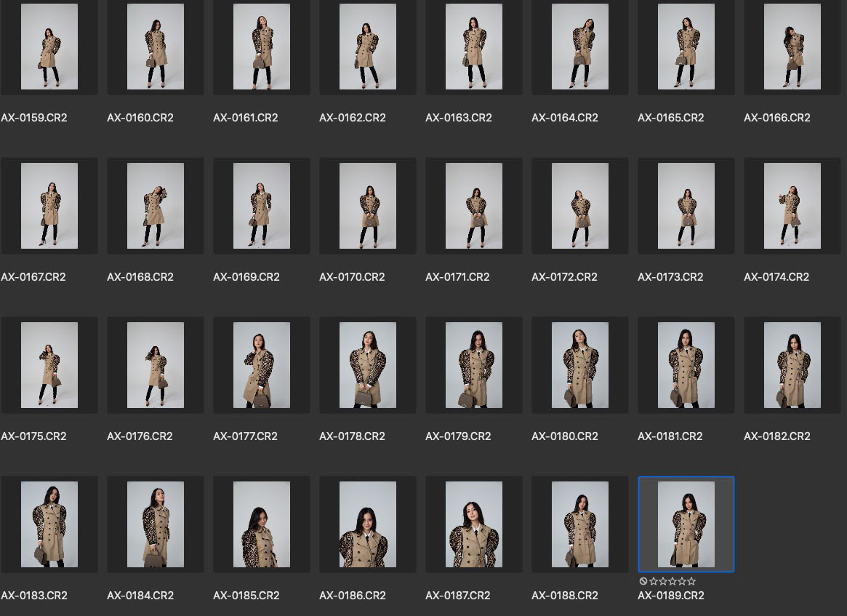
Task: Give AX-0189.CR2 a two-star rating
Action: [x=662, y=582]
